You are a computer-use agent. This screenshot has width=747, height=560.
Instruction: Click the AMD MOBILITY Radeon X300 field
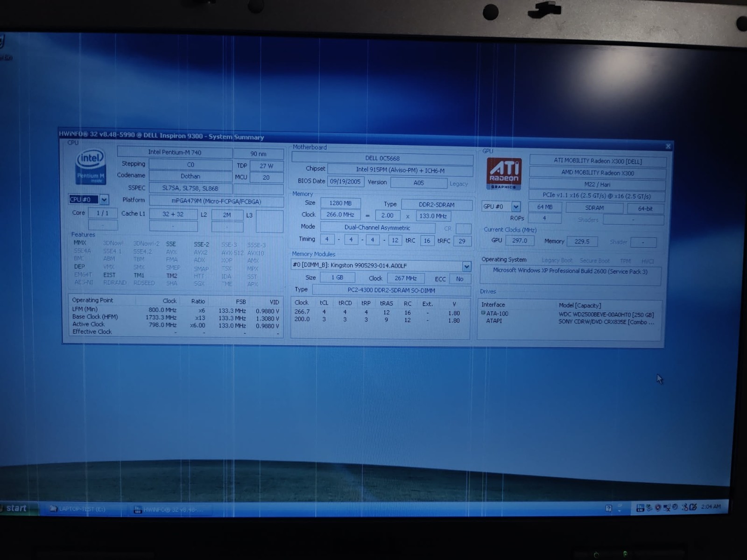point(598,173)
